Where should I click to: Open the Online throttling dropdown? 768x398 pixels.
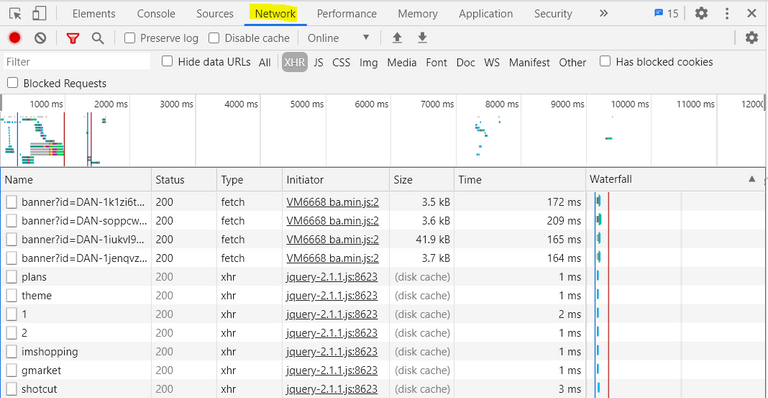pyautogui.click(x=338, y=38)
